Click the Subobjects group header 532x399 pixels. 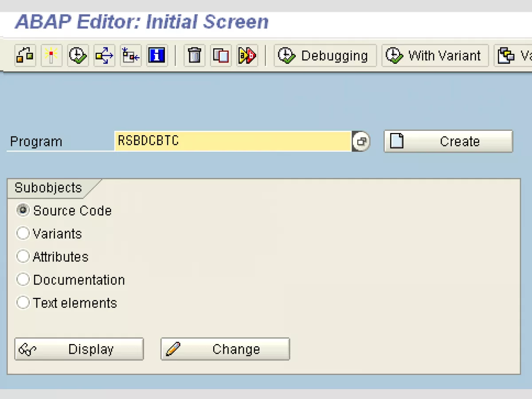(48, 188)
